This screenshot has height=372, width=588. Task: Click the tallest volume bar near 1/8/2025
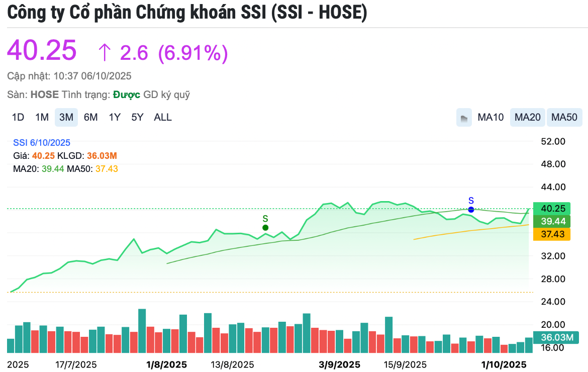click(142, 331)
